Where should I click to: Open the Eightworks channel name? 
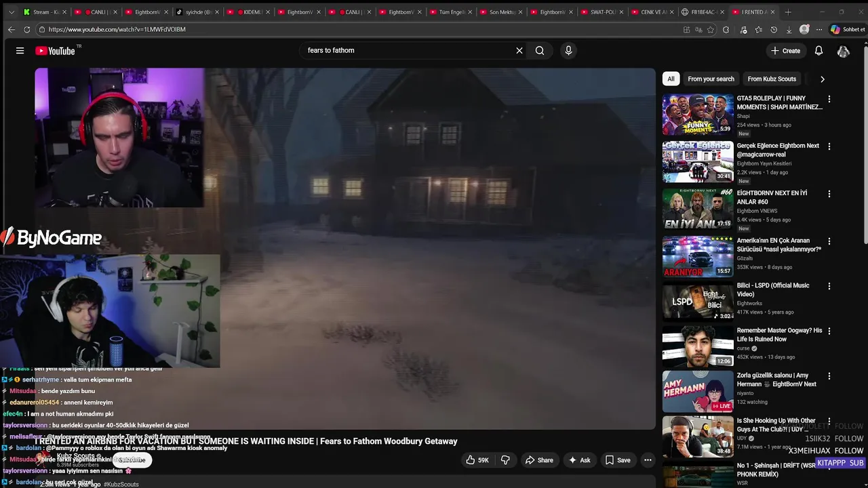[749, 304]
